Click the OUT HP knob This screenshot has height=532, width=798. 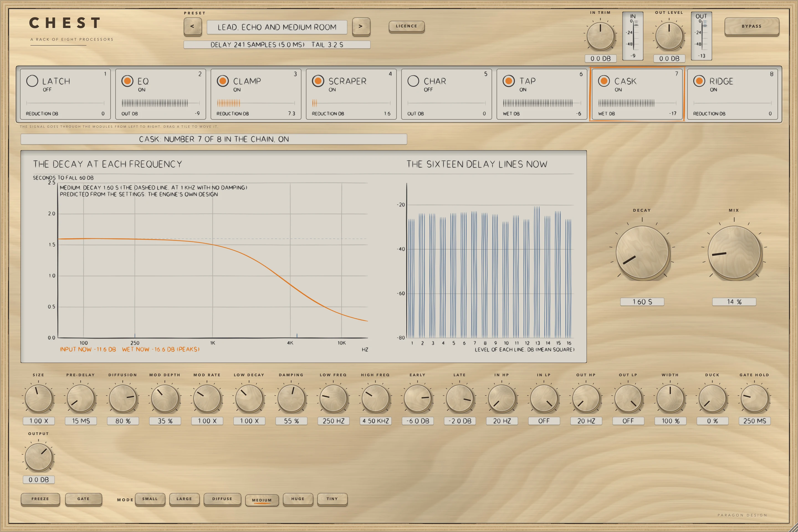[586, 398]
